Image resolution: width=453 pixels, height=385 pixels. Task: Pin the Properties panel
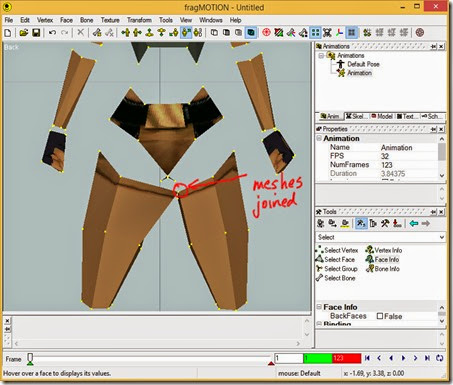[x=434, y=129]
